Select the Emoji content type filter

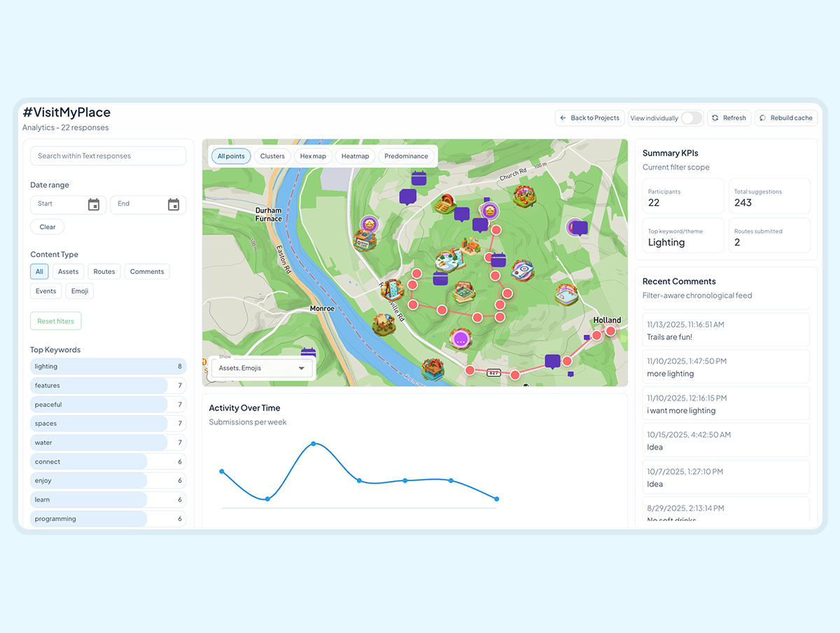[x=80, y=291]
